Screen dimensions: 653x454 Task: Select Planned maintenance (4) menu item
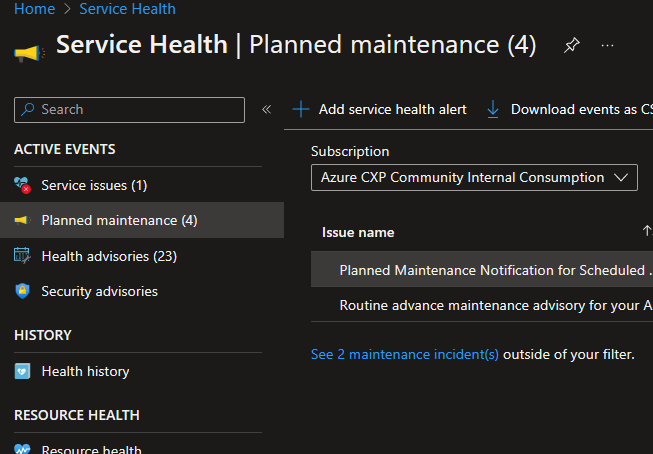point(142,220)
